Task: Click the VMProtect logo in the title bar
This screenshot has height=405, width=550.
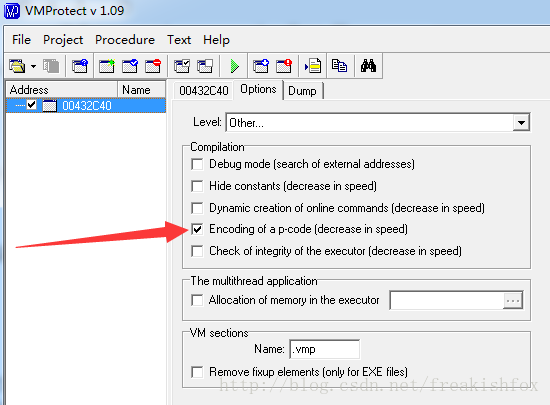Action: pyautogui.click(x=12, y=11)
